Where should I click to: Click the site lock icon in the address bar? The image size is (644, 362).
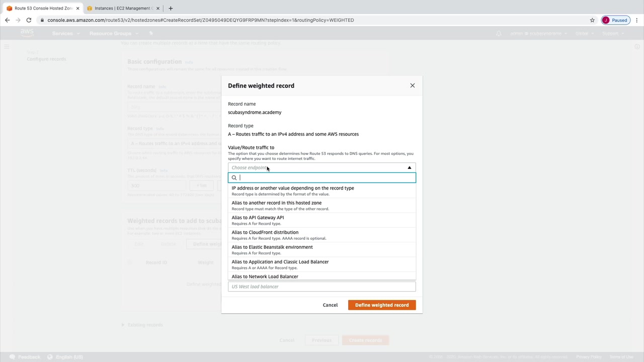tap(42, 20)
